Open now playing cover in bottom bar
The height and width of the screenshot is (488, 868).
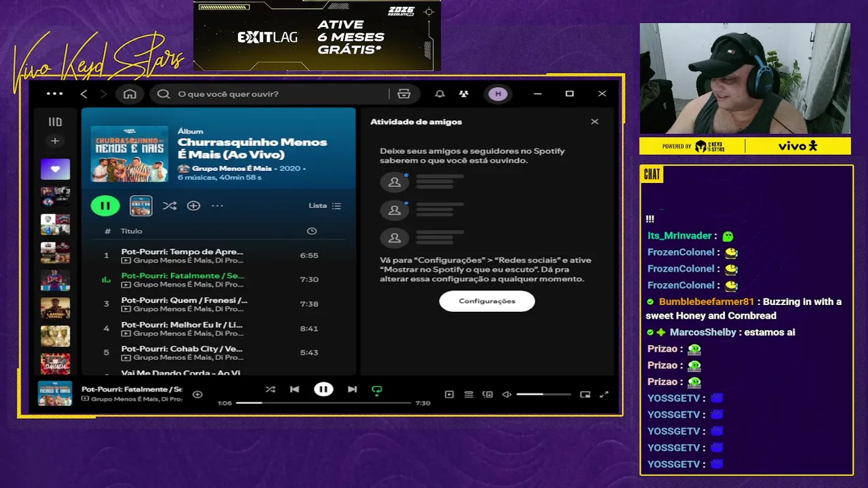click(x=55, y=394)
